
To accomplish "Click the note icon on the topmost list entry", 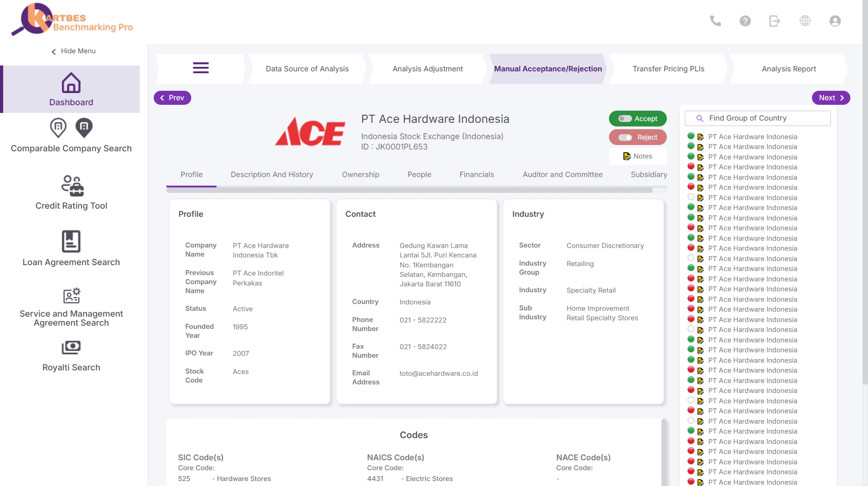I will click(x=701, y=137).
